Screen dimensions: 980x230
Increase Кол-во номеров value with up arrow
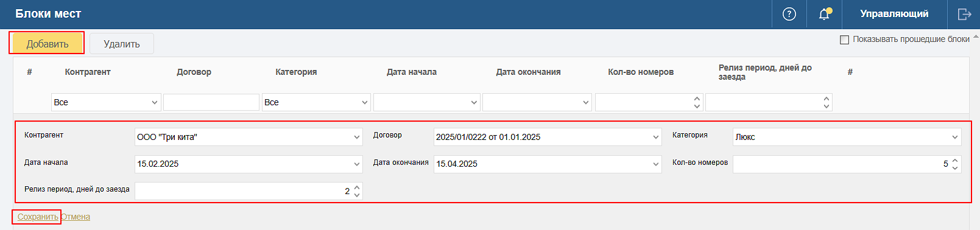pyautogui.click(x=955, y=161)
